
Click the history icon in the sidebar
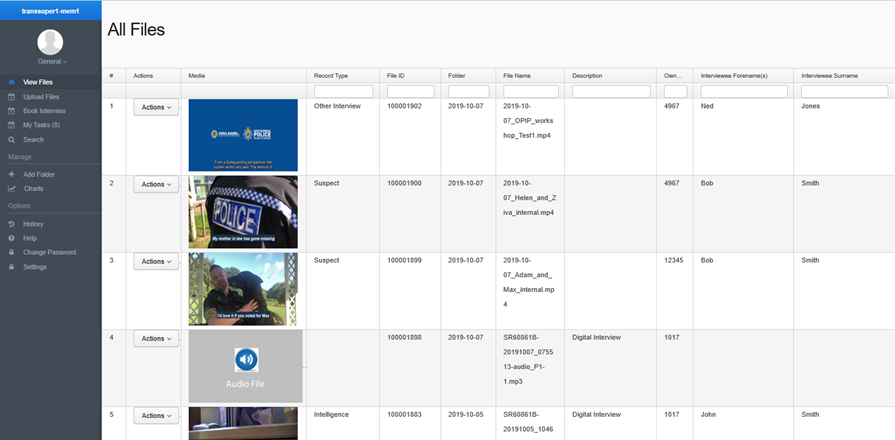[x=11, y=224]
